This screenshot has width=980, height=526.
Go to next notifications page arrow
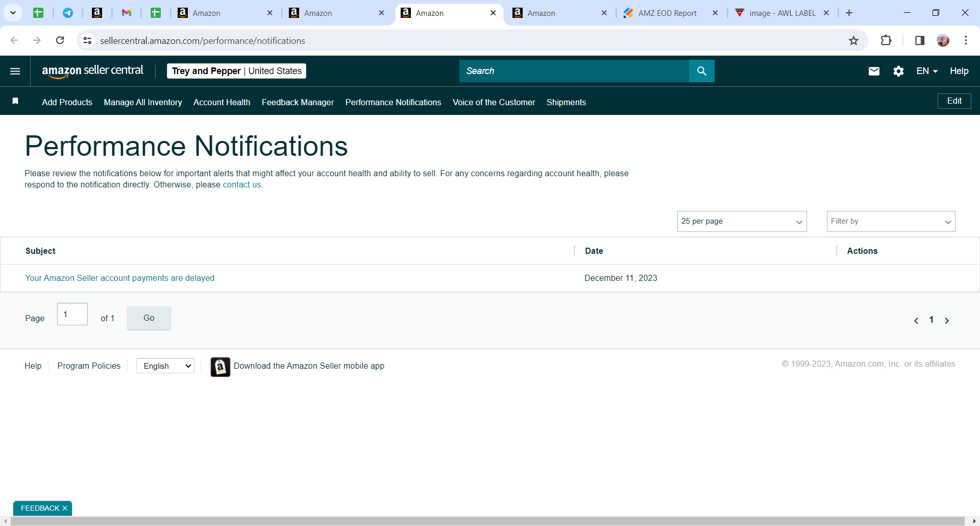[947, 321]
